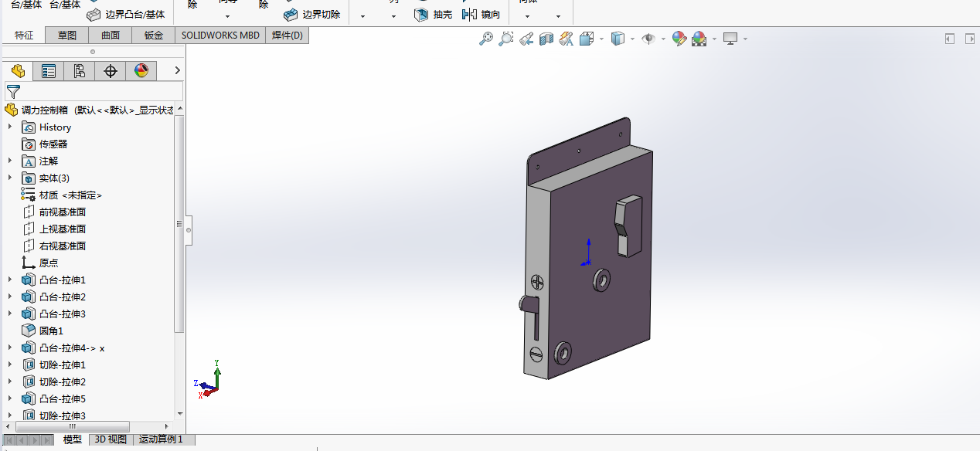This screenshot has height=451, width=980.
Task: Switch to the 钣金 Sheet Metal tab
Action: 154,35
